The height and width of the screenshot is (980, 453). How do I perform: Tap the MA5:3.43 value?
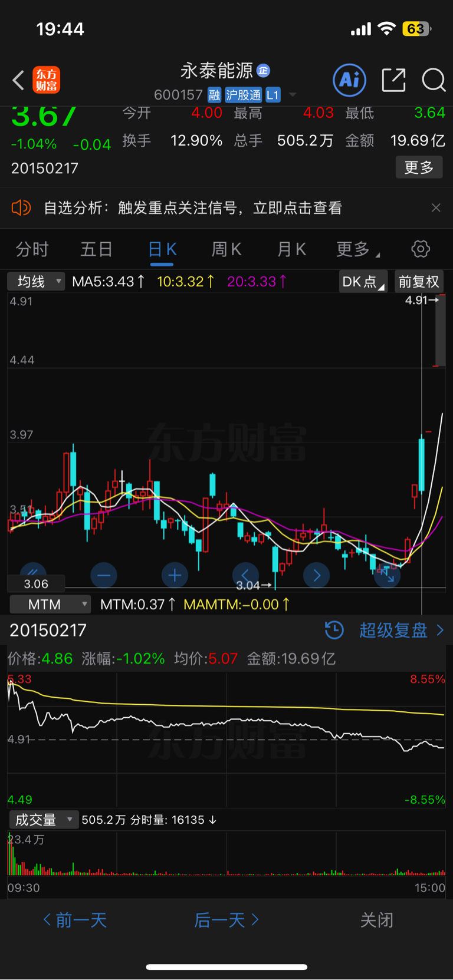click(109, 282)
